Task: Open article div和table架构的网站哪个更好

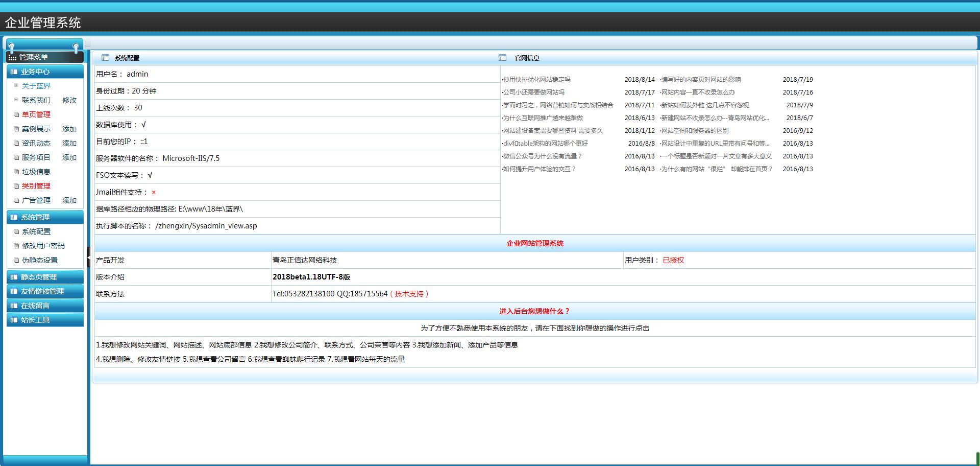Action: 545,144
